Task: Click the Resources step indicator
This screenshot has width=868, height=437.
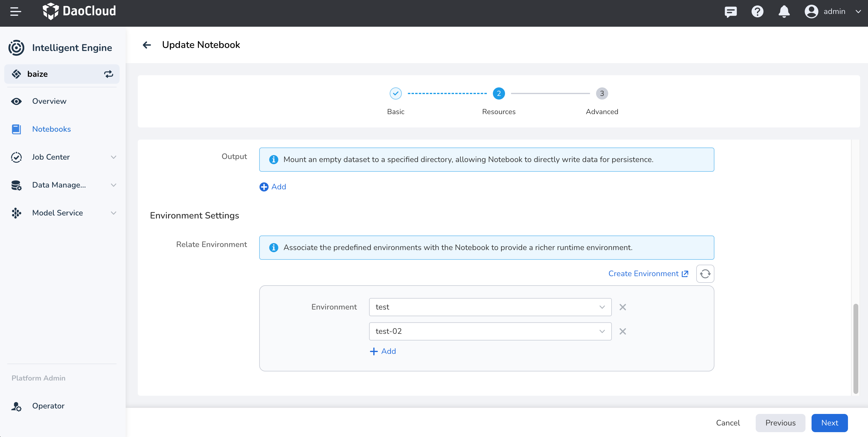Action: tap(499, 93)
